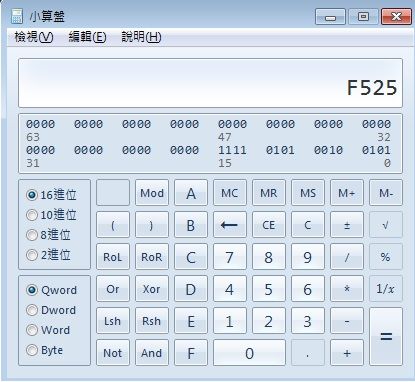Clear all with C button right of CE
The height and width of the screenshot is (382, 415).
(x=308, y=225)
